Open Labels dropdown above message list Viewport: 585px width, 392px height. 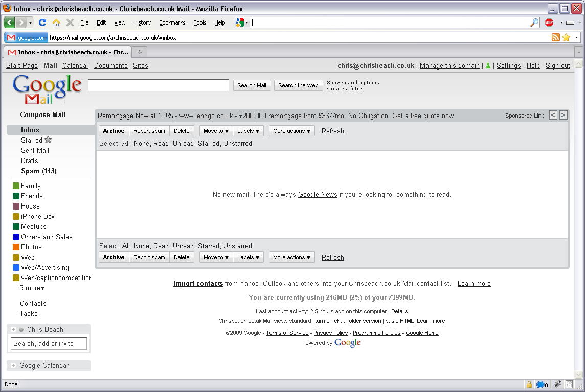point(248,131)
